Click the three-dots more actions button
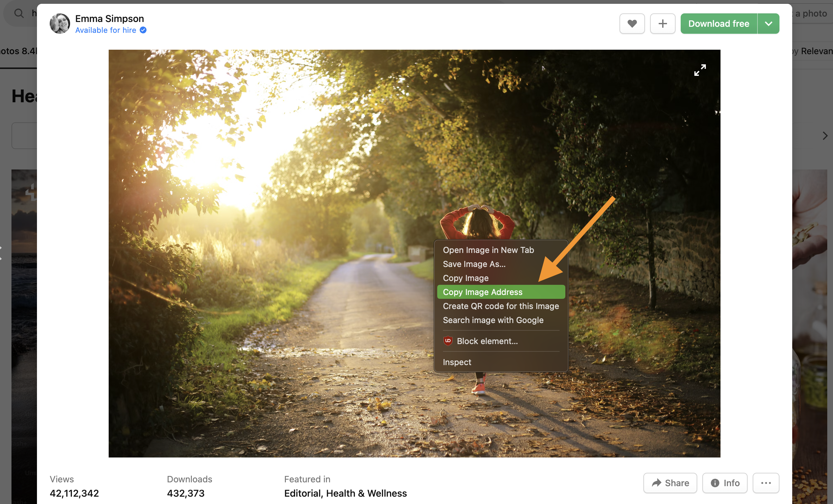Screen dimensions: 833x504 [x=766, y=483]
